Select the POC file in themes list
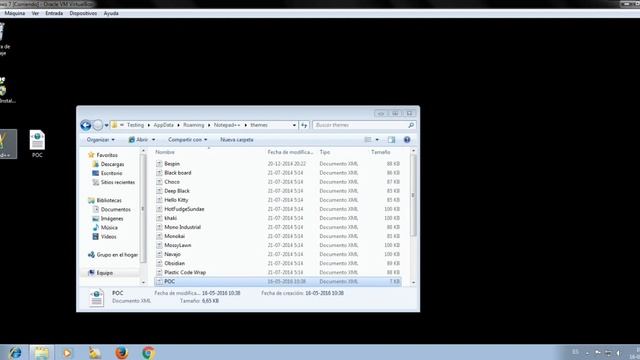Viewport: 640px width, 360px height. pyautogui.click(x=278, y=281)
